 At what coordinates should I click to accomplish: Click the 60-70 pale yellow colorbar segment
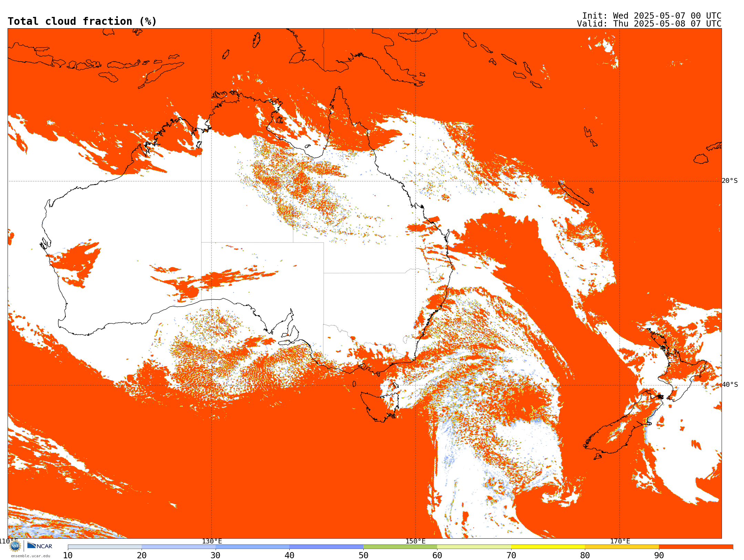(x=474, y=547)
